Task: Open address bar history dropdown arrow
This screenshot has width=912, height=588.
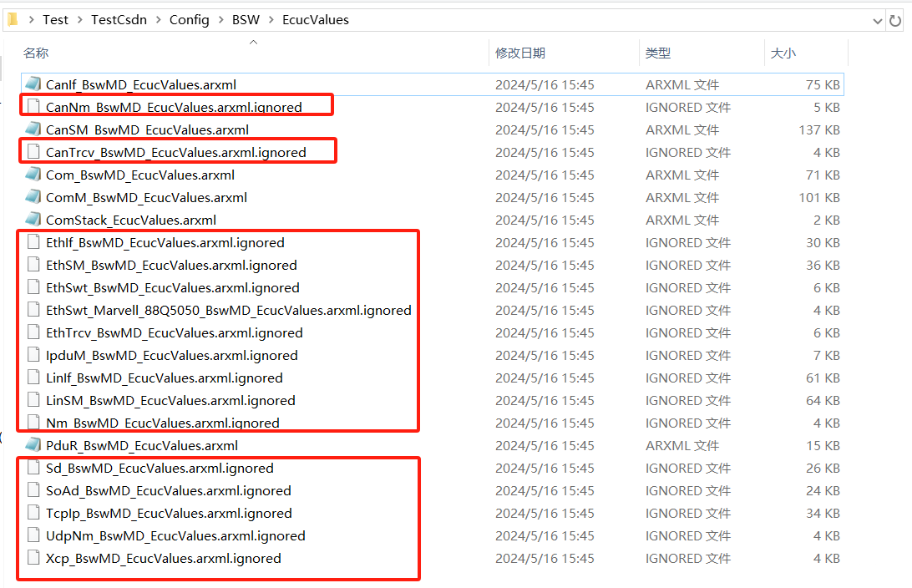Action: click(x=876, y=20)
